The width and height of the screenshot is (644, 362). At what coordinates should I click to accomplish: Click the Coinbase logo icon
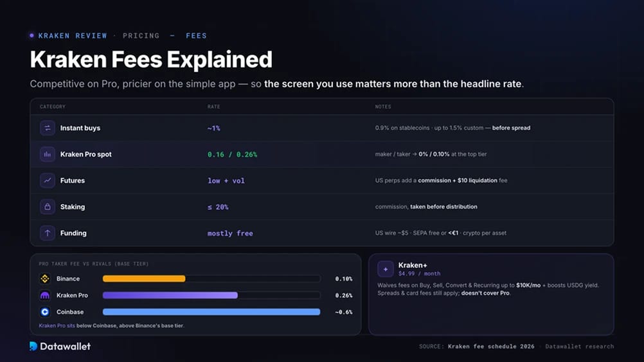point(45,312)
